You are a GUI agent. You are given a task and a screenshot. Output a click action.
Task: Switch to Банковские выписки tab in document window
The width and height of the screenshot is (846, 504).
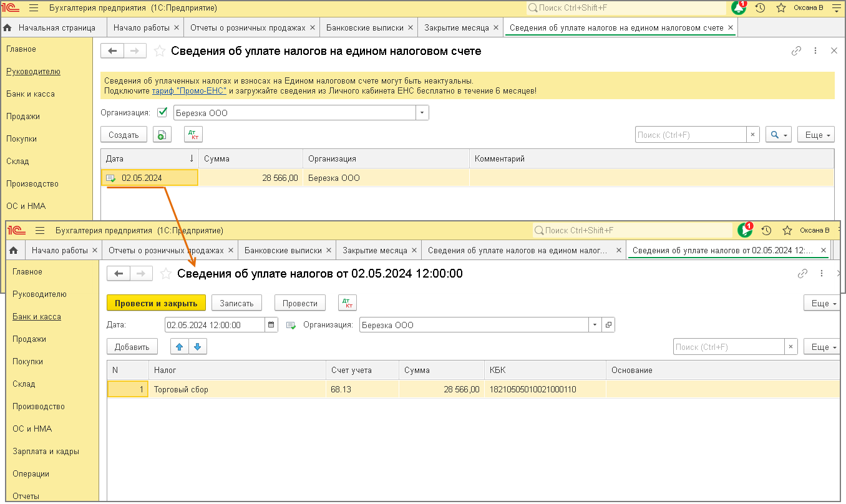click(x=283, y=250)
